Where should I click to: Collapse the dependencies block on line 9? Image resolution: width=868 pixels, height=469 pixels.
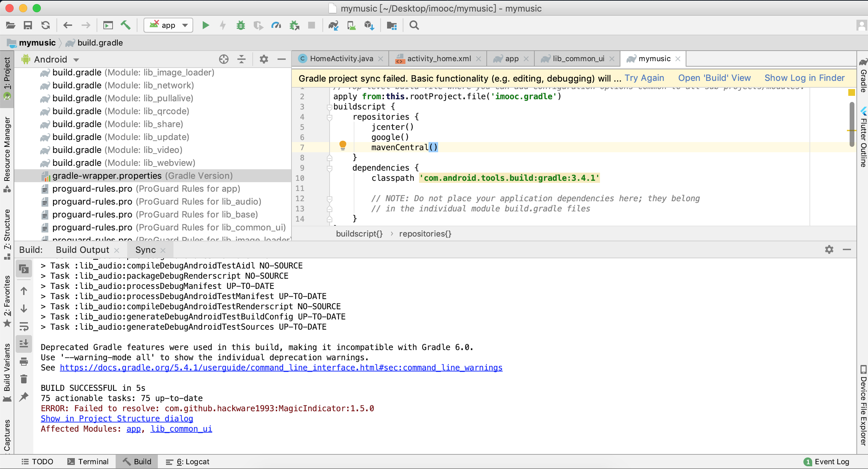tap(329, 168)
